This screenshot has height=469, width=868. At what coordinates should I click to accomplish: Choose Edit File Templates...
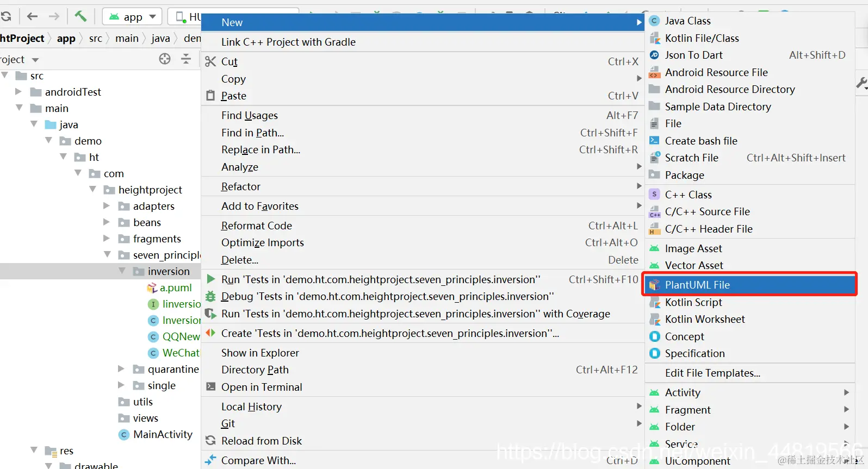[750, 373]
